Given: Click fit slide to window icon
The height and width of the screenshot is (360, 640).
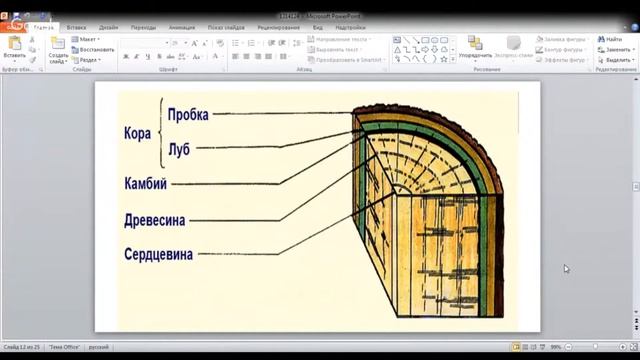Looking at the screenshot, I should click(633, 347).
